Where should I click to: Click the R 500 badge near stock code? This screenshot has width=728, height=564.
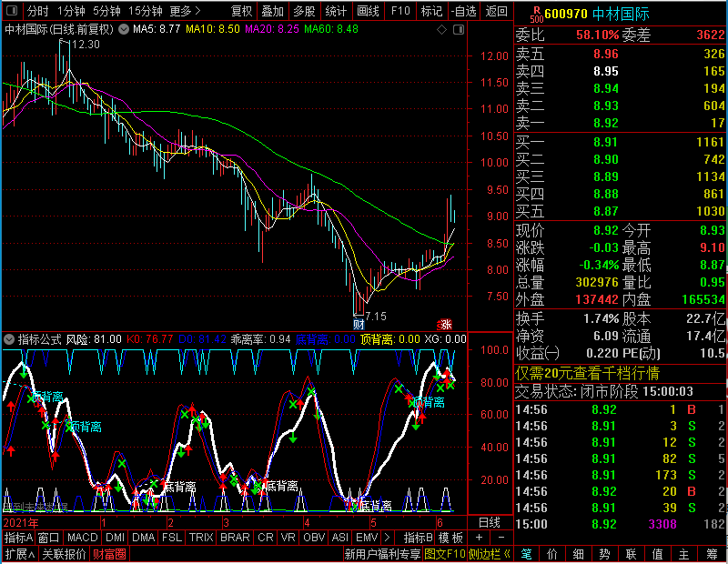pyautogui.click(x=536, y=14)
